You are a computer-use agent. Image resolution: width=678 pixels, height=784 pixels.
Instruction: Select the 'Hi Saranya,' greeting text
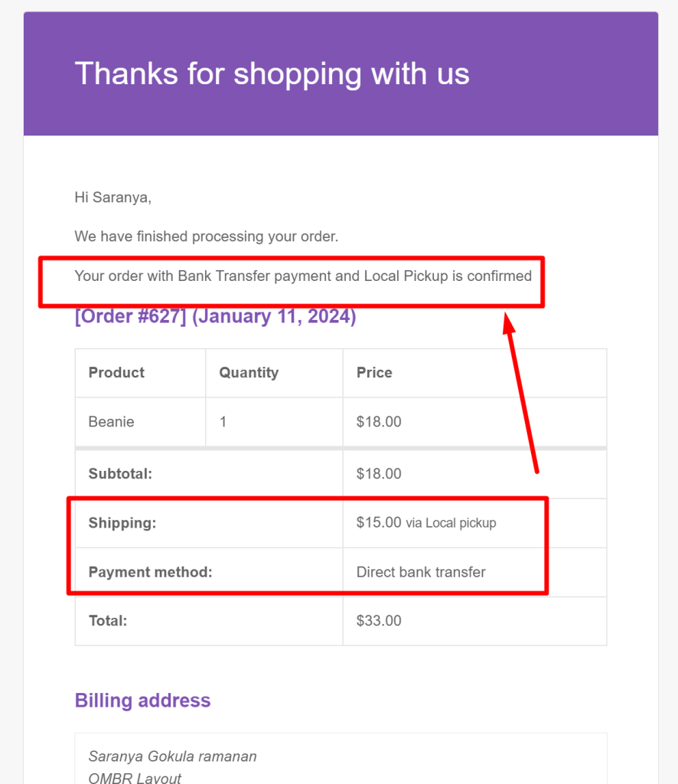(113, 198)
